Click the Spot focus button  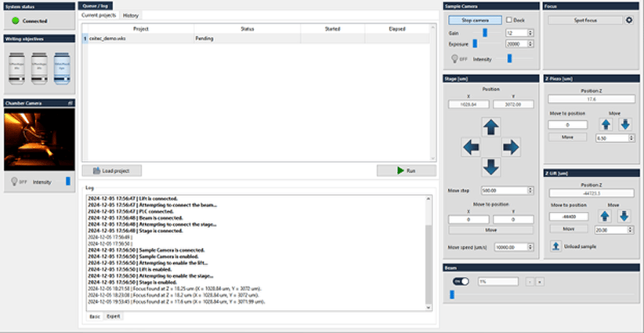coord(585,20)
